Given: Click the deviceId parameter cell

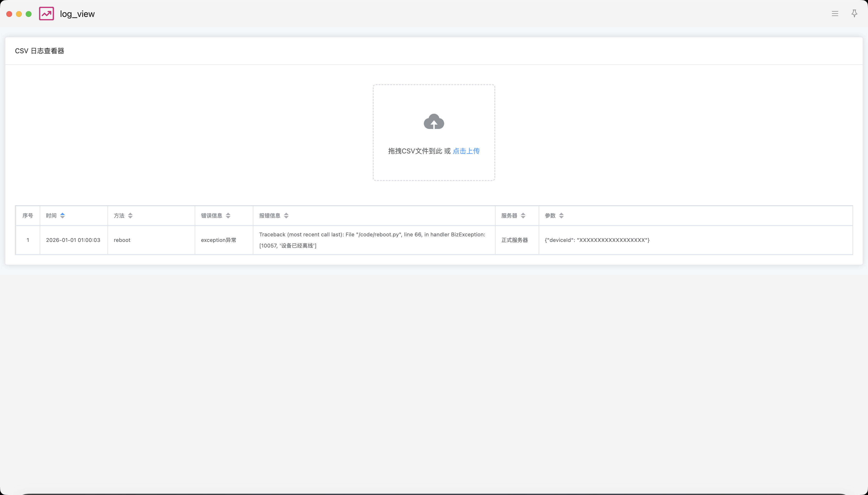Looking at the screenshot, I should coord(597,240).
